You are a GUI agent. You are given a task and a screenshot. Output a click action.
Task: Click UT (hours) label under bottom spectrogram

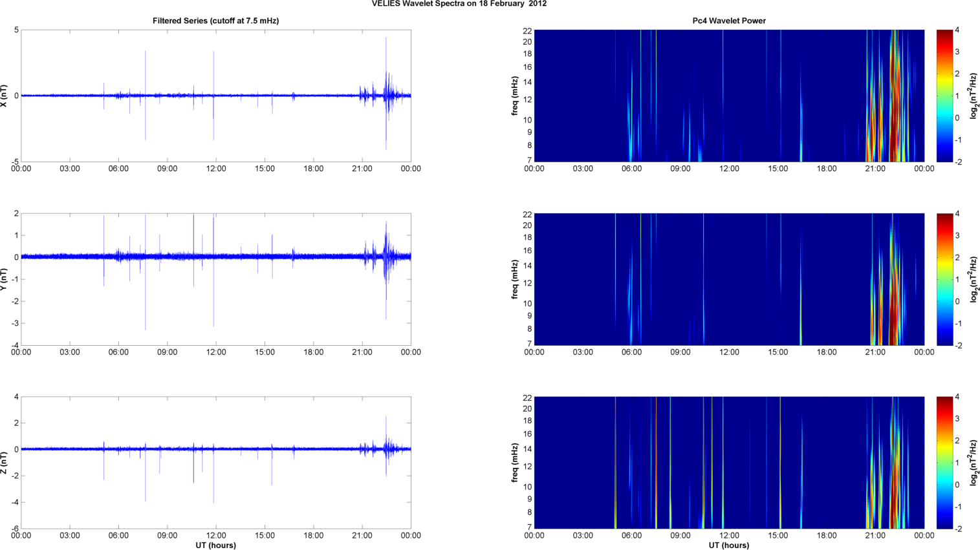[728, 545]
